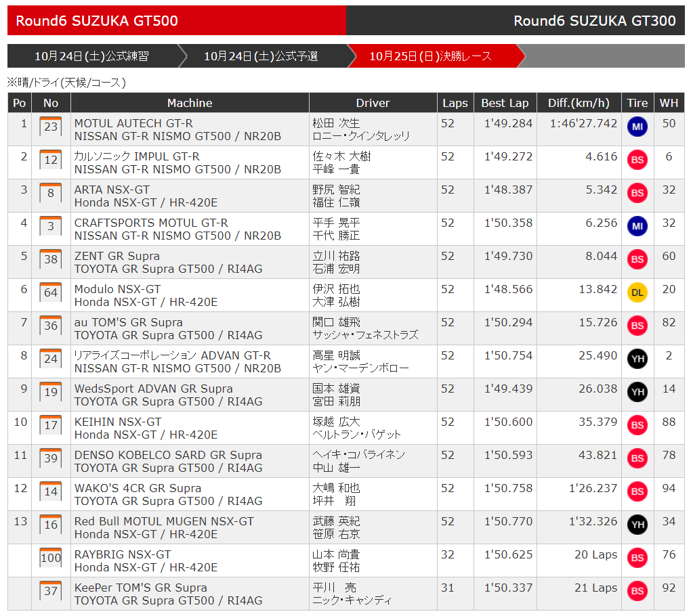The image size is (691, 616).
Task: Click driver name ニック・キャシディ
Action: point(352,600)
